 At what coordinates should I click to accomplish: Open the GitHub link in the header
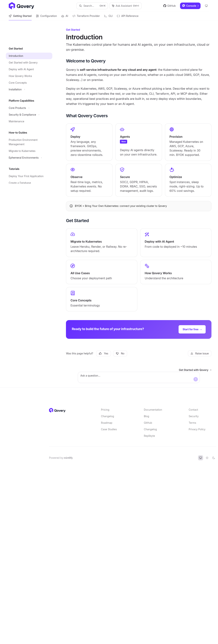pyautogui.click(x=169, y=6)
